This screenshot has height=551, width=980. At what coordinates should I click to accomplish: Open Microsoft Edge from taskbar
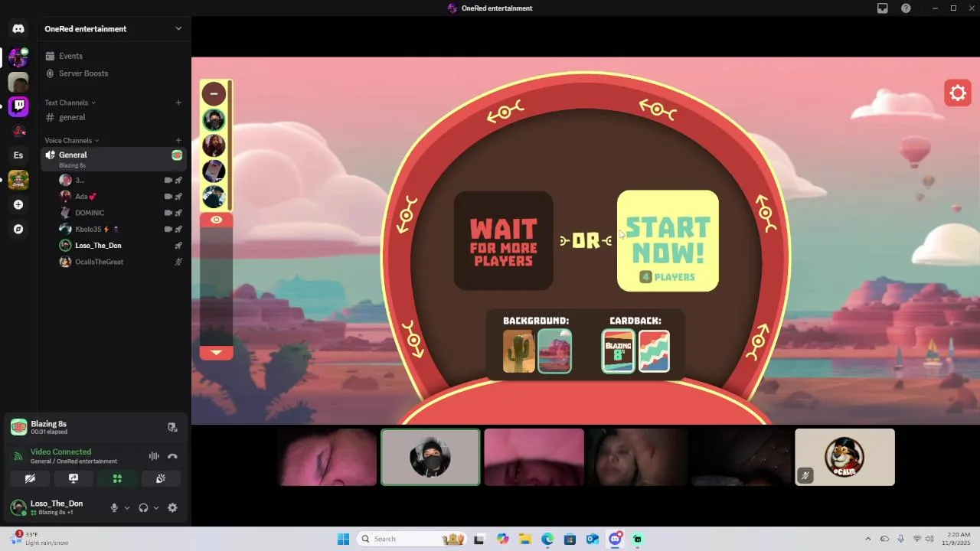click(x=547, y=539)
